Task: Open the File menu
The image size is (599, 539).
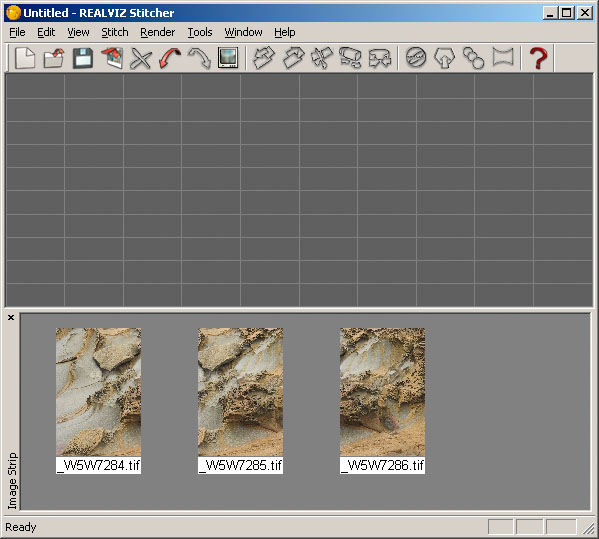Action: tap(17, 32)
